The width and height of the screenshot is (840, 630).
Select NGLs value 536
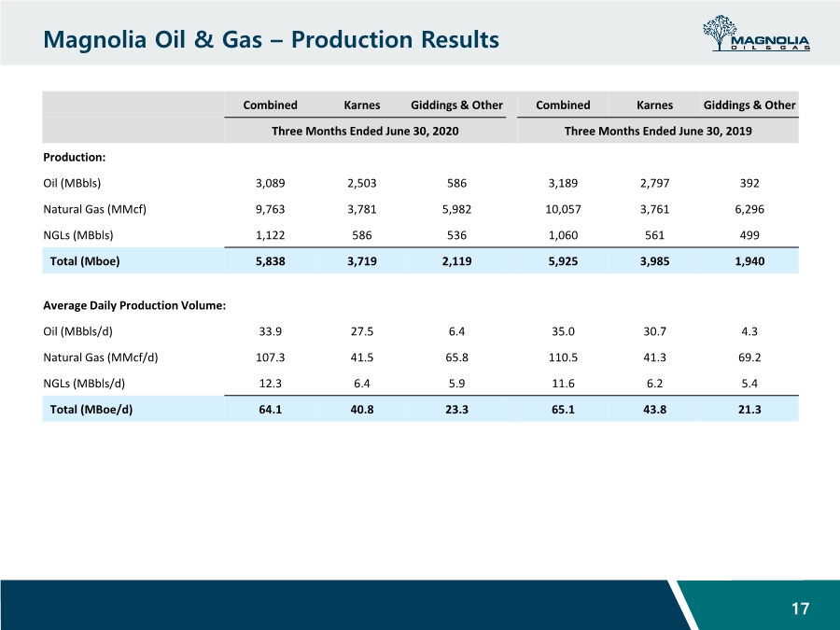[456, 235]
